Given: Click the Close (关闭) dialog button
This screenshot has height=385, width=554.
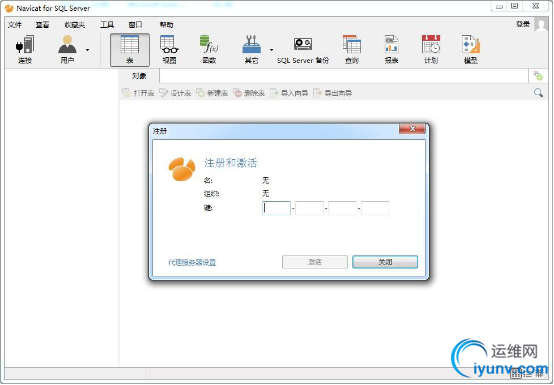Looking at the screenshot, I should coord(385,262).
